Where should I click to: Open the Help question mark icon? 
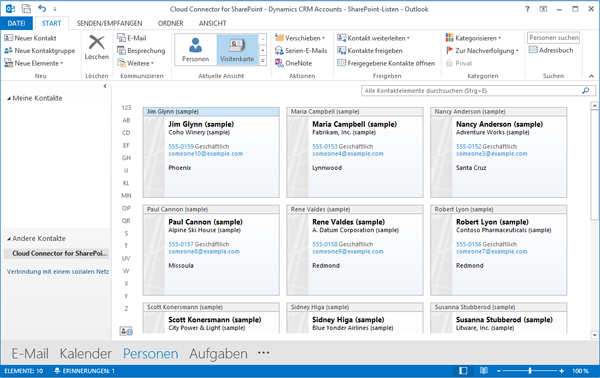pos(527,9)
